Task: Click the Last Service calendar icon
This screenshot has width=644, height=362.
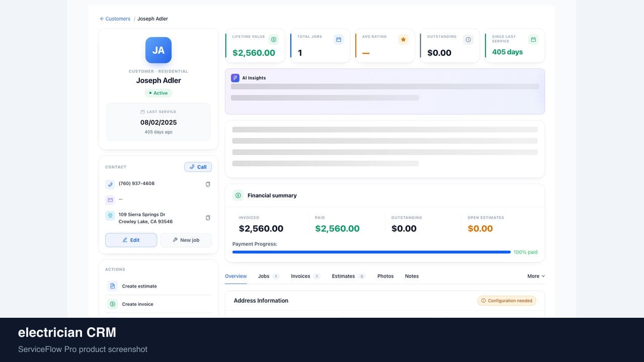Action: 142,112
